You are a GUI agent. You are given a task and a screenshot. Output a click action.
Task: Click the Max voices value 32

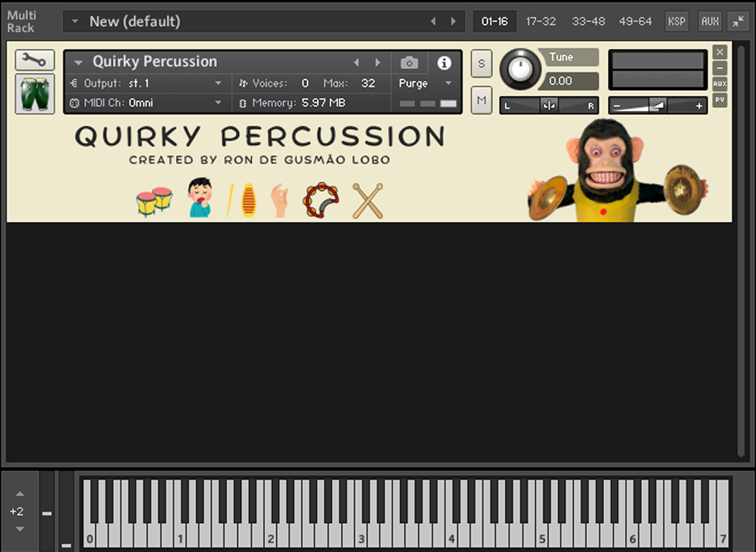click(368, 84)
